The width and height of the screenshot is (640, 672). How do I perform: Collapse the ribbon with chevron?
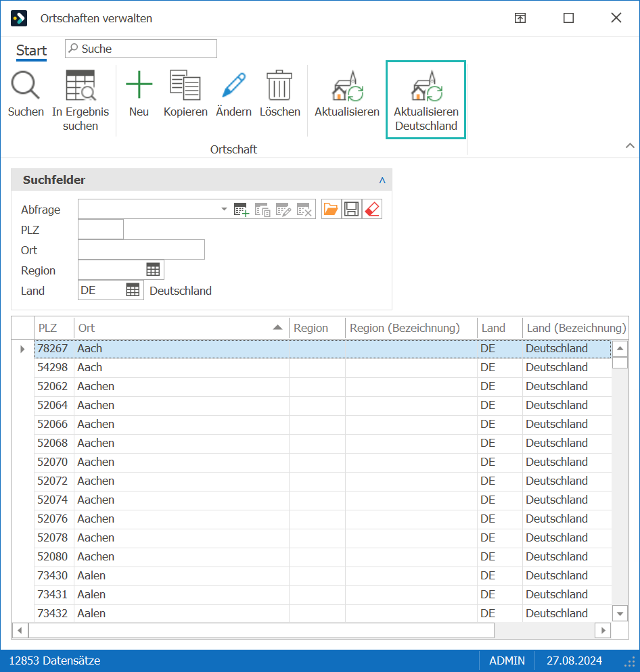630,146
